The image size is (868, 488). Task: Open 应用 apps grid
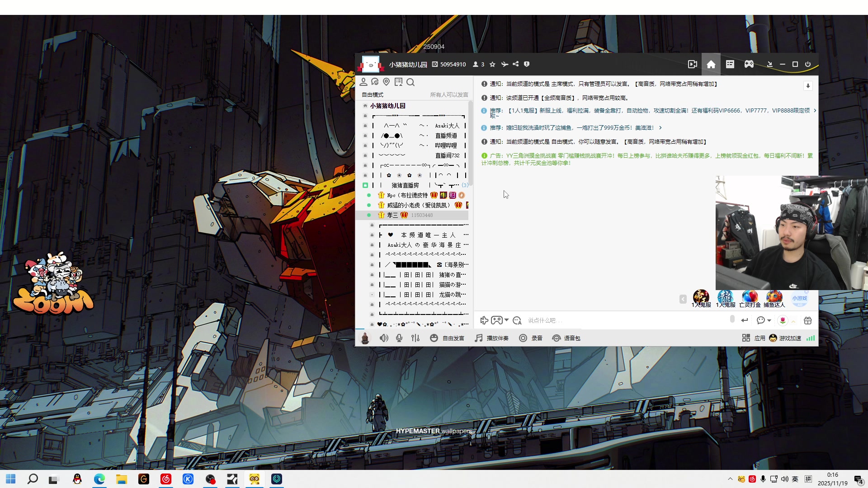pyautogui.click(x=753, y=338)
